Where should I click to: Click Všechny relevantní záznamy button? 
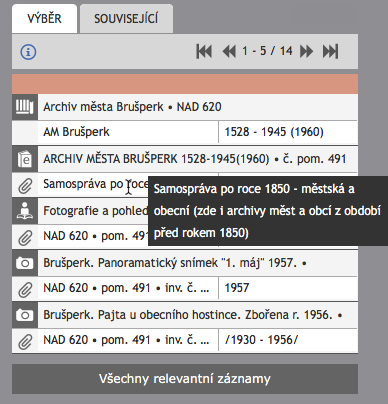[x=185, y=379]
